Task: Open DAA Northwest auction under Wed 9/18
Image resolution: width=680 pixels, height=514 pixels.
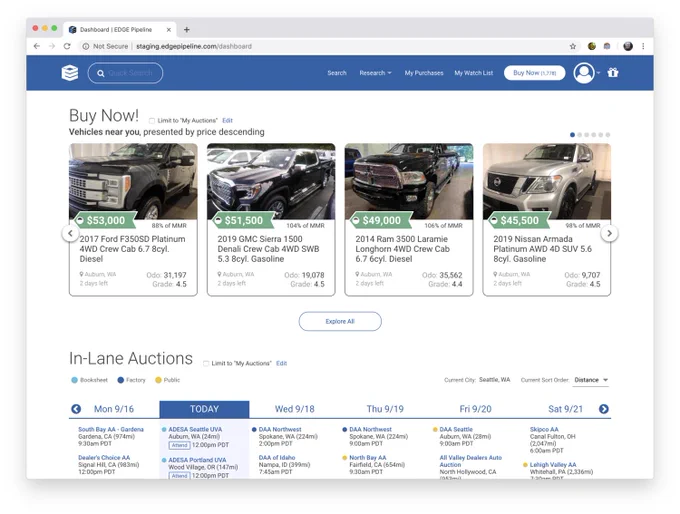Action: pyautogui.click(x=280, y=429)
